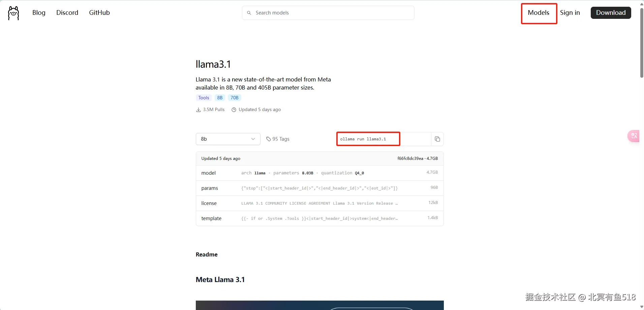Open the Models page
This screenshot has height=310, width=644.
[x=539, y=13]
